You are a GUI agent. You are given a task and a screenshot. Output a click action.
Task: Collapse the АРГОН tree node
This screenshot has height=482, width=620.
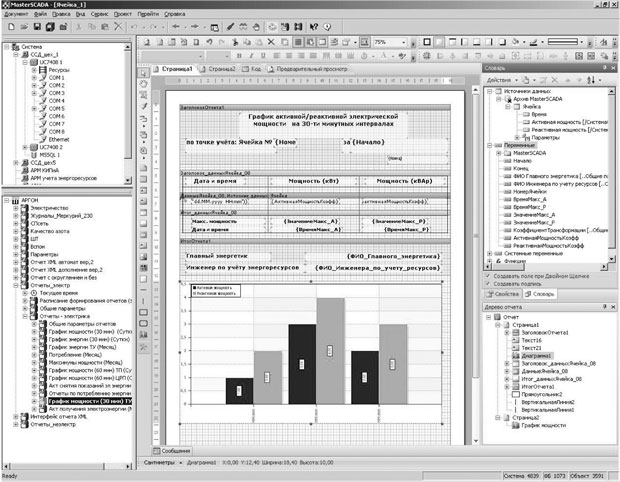pyautogui.click(x=7, y=200)
